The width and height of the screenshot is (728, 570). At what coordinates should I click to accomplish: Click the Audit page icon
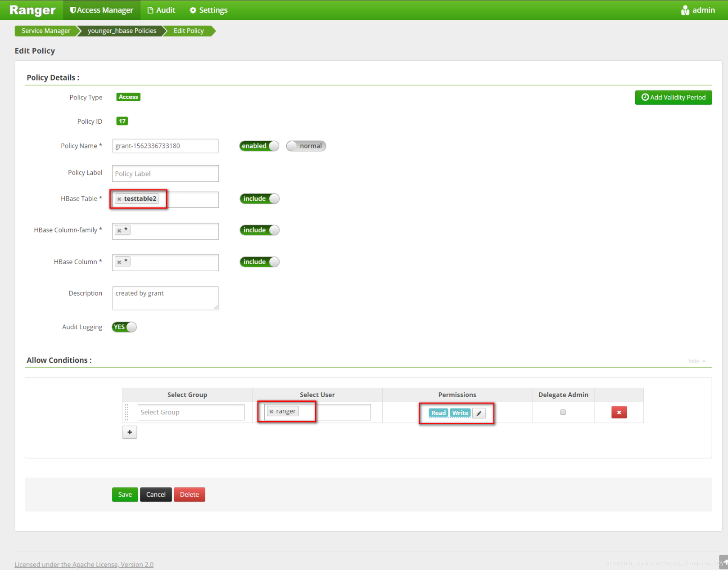150,10
